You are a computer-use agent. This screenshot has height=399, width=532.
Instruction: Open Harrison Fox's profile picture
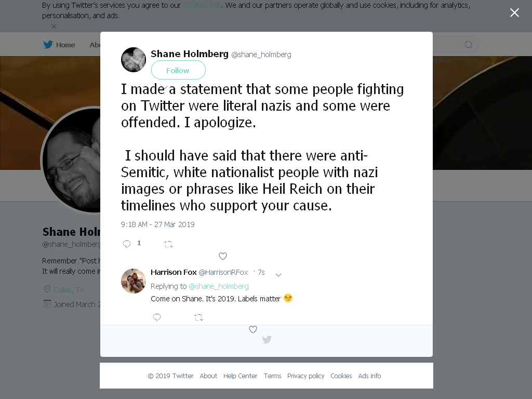click(x=134, y=281)
